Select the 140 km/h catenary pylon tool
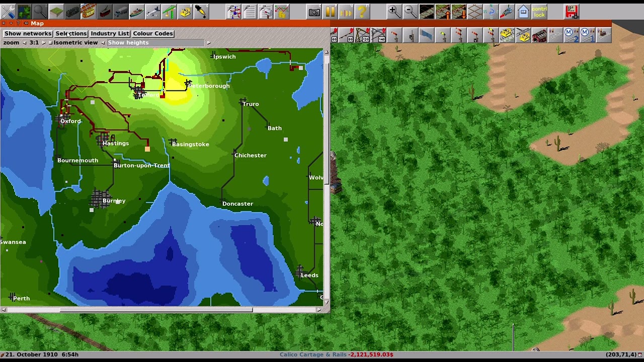This screenshot has height=362, width=644. (x=378, y=35)
